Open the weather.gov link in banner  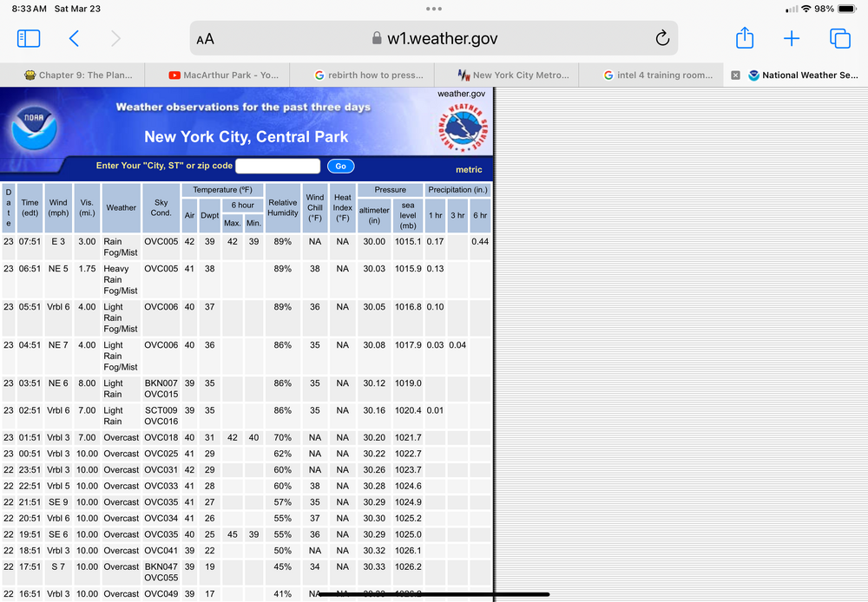click(x=461, y=94)
